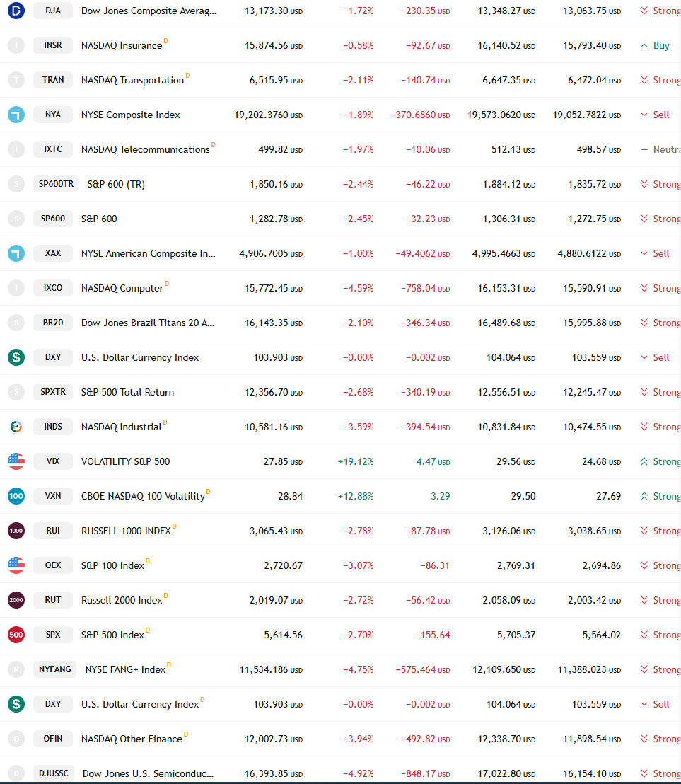
Task: Open the INSR ticker symbol
Action: [x=53, y=45]
